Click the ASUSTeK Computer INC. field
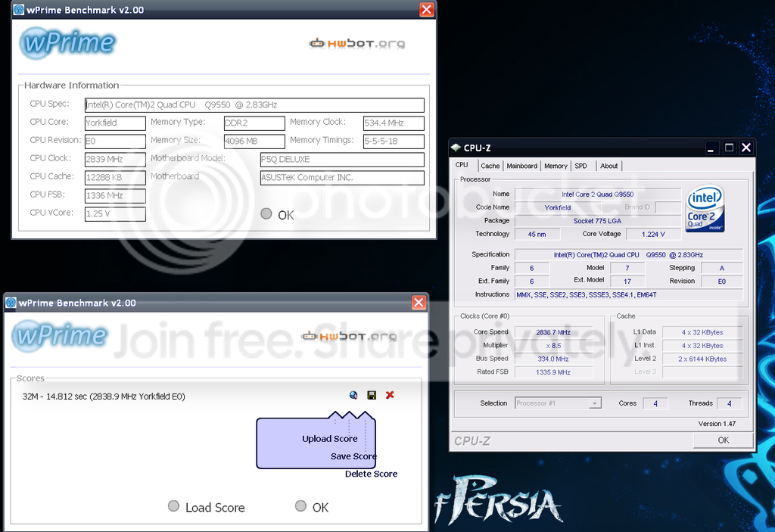The width and height of the screenshot is (775, 532). 342,178
